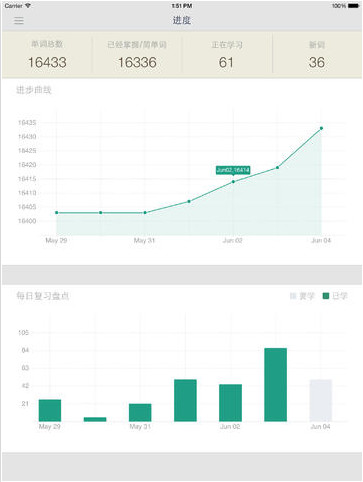Toggle the 要学 legend series
The height and width of the screenshot is (482, 363).
tap(302, 296)
